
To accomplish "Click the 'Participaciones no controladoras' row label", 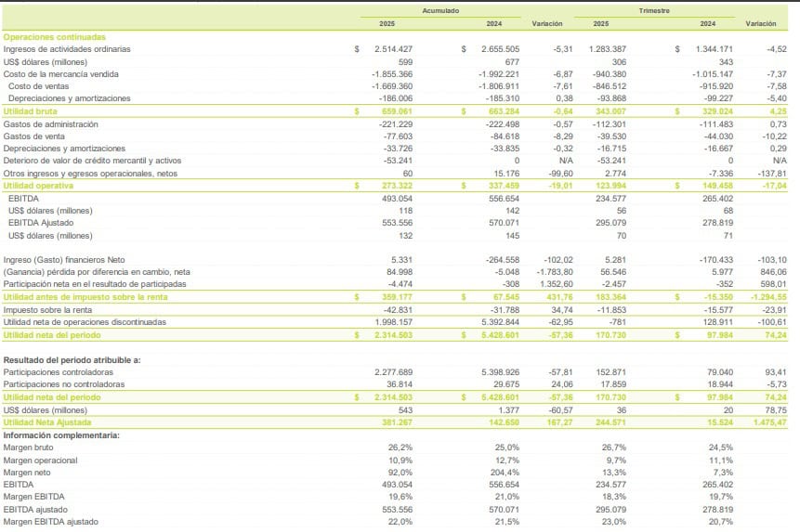I will click(64, 384).
